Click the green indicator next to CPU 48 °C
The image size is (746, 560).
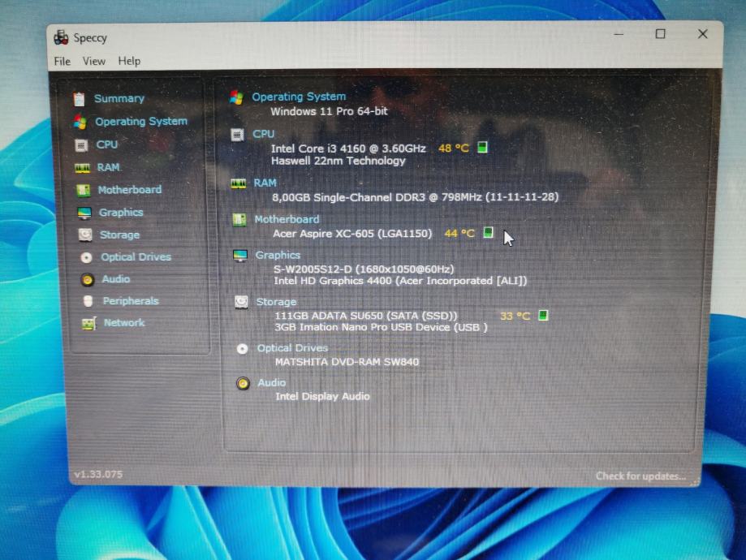click(x=482, y=147)
